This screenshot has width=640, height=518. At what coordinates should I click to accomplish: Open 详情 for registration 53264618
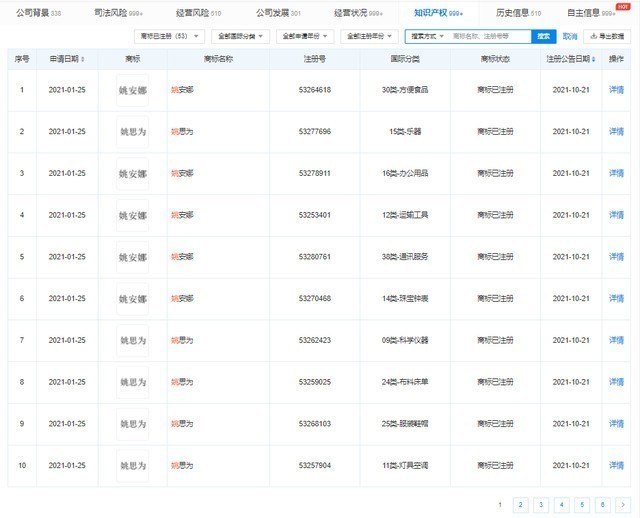pos(617,90)
